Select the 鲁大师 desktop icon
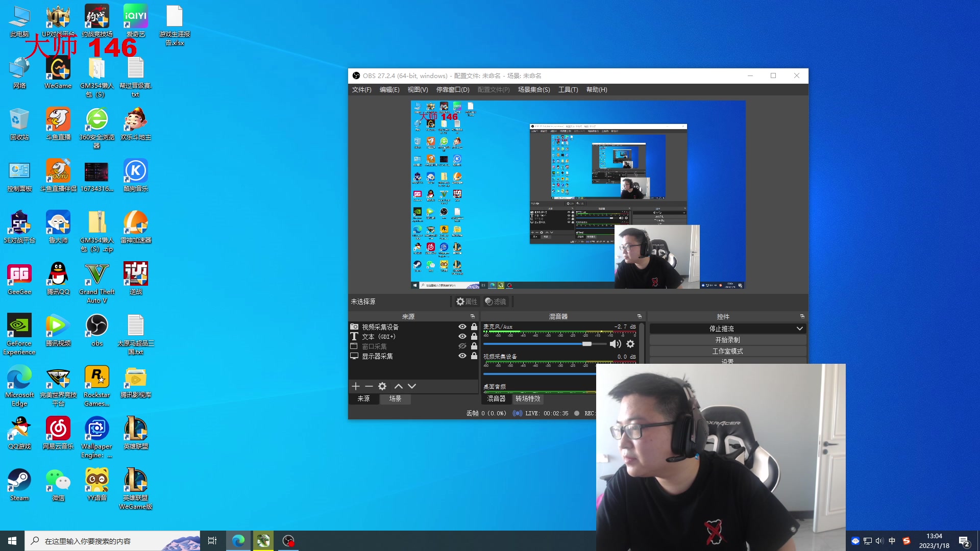The height and width of the screenshot is (551, 980). [58, 227]
